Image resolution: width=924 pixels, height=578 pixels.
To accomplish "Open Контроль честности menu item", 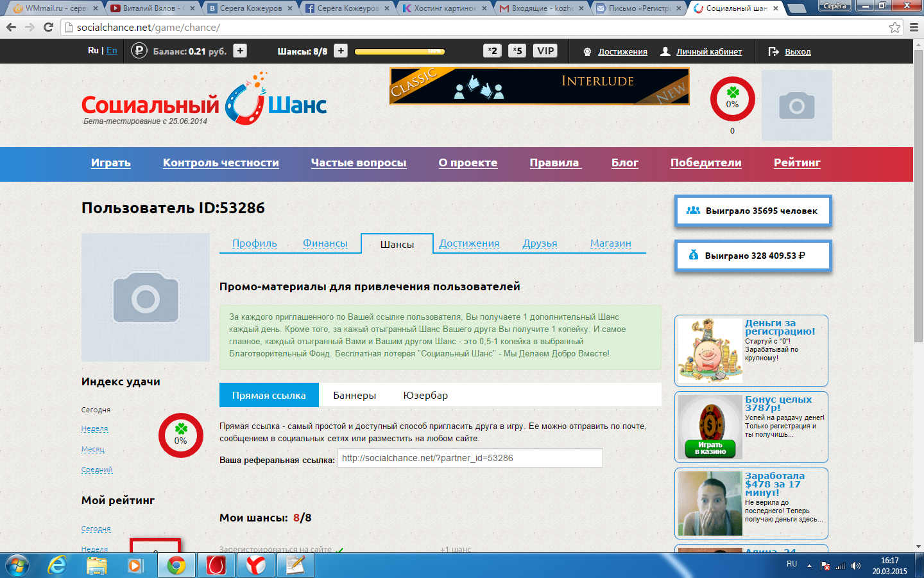I will tap(221, 163).
